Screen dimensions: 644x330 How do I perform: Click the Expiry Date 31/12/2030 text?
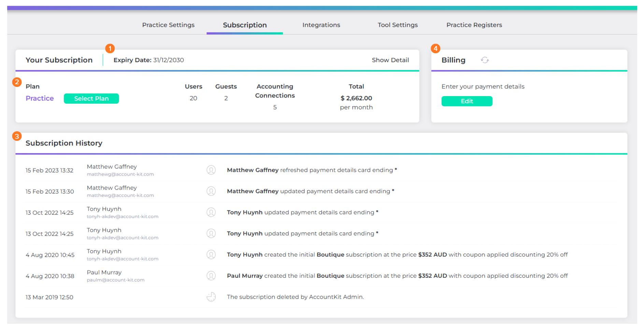[x=148, y=60]
